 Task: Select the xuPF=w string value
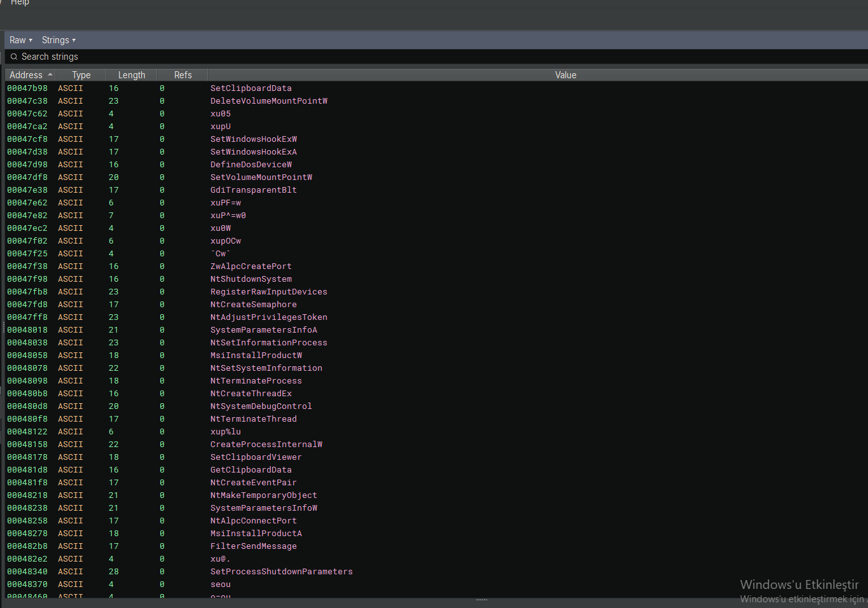click(226, 203)
